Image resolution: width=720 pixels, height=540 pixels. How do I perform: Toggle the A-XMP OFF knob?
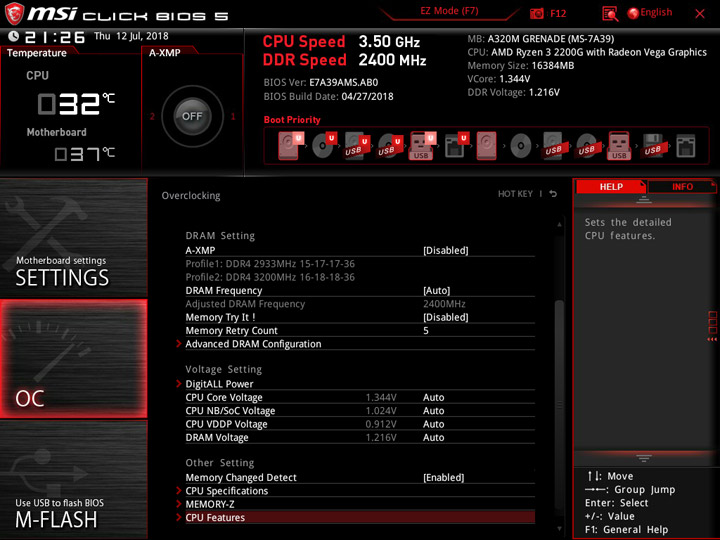tap(192, 116)
